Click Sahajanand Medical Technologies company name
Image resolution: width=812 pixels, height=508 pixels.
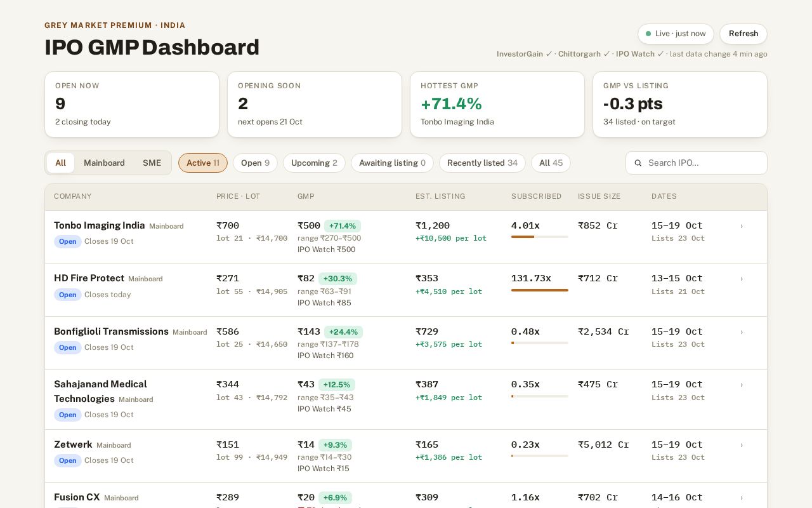[100, 391]
